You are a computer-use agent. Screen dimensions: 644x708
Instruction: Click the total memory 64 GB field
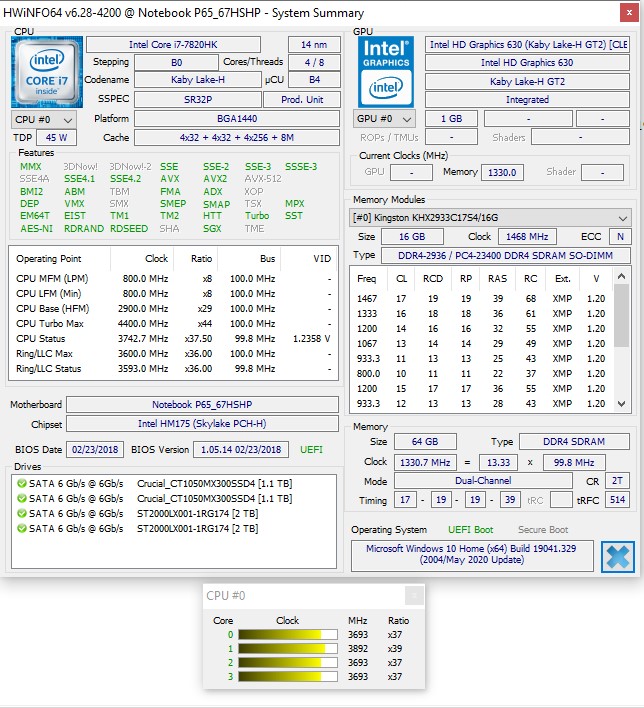(425, 442)
